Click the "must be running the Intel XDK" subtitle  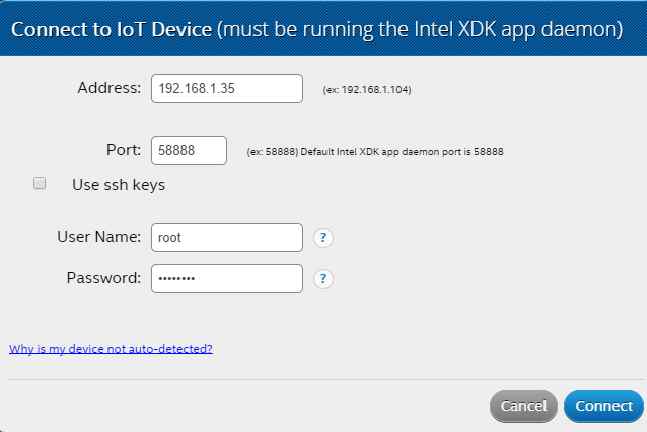pos(420,30)
